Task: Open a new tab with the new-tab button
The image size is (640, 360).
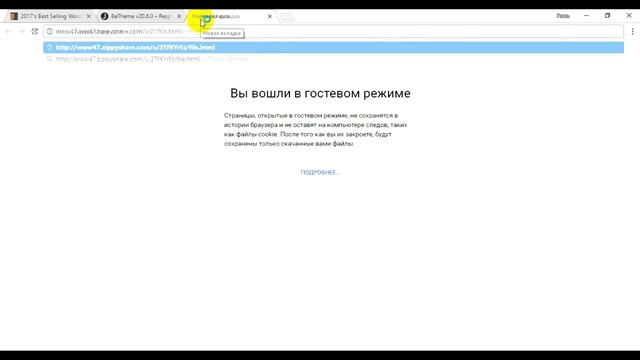Action: 287,17
